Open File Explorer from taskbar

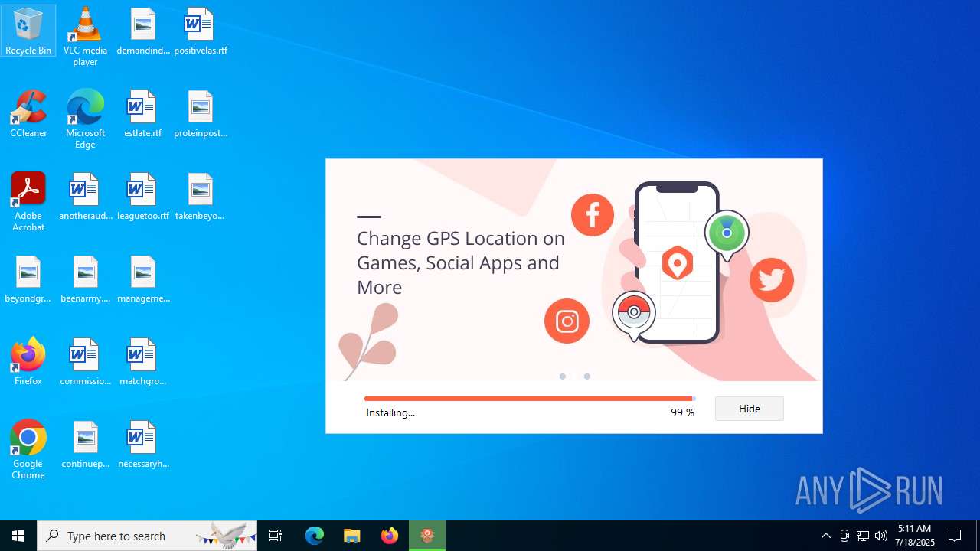click(351, 536)
